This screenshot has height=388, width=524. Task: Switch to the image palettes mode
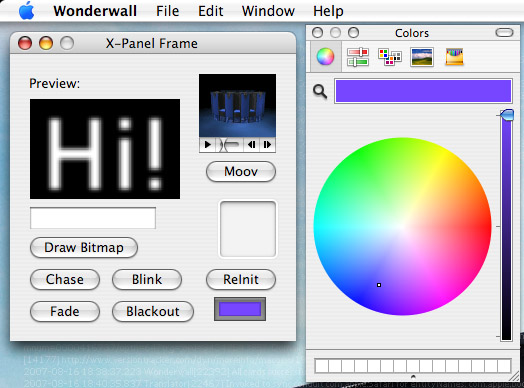[x=422, y=56]
